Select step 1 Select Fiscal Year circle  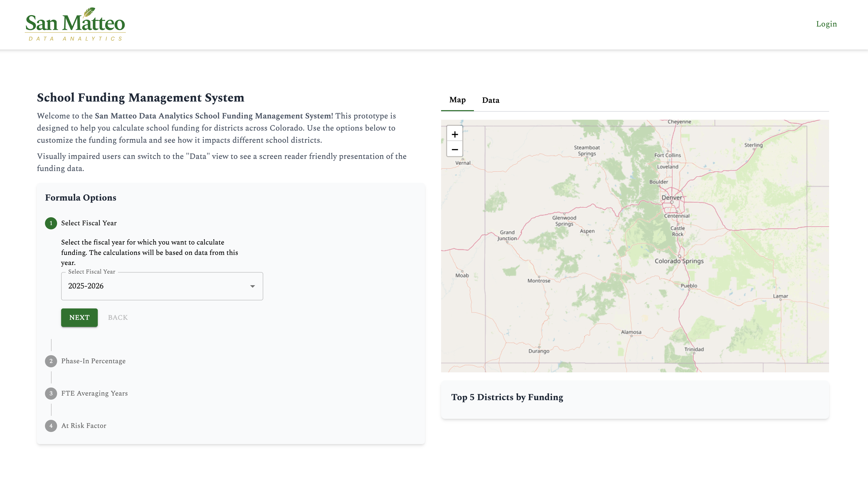click(x=51, y=223)
